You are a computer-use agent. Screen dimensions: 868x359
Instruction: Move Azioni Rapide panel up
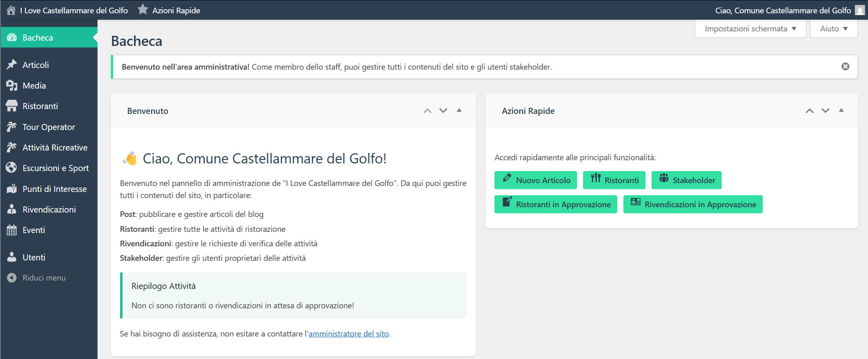pyautogui.click(x=810, y=111)
